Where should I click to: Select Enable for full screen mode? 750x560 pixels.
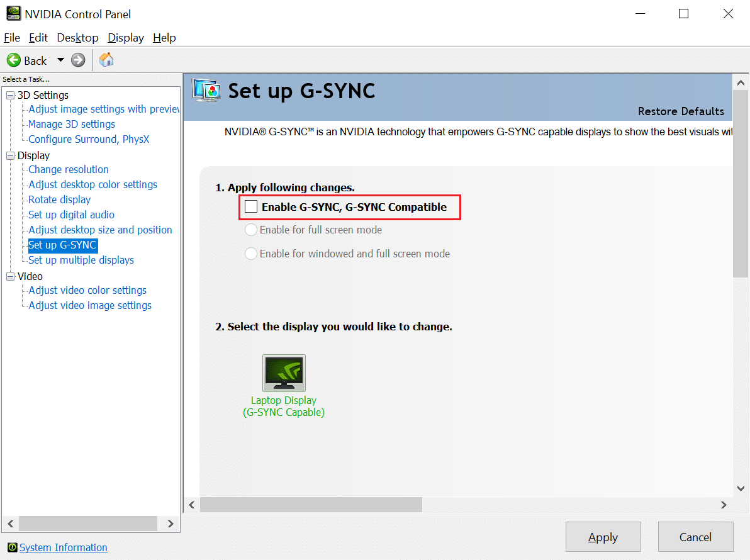coord(251,230)
